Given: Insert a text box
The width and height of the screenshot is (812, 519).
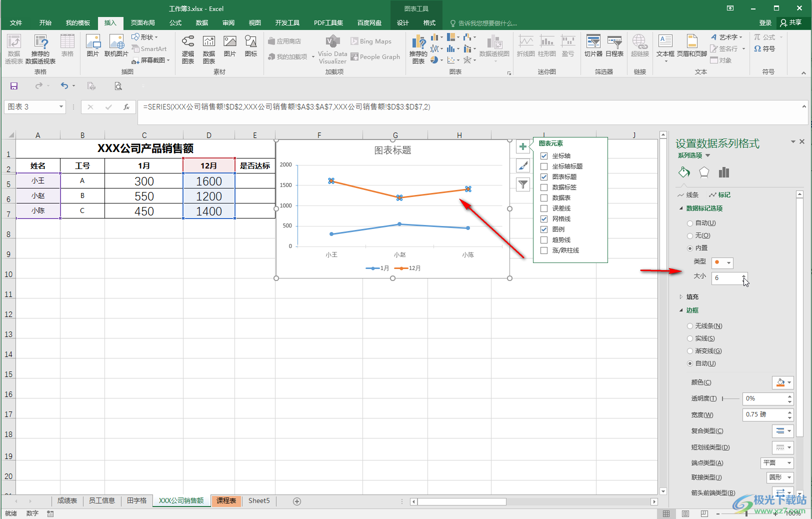Looking at the screenshot, I should 665,48.
